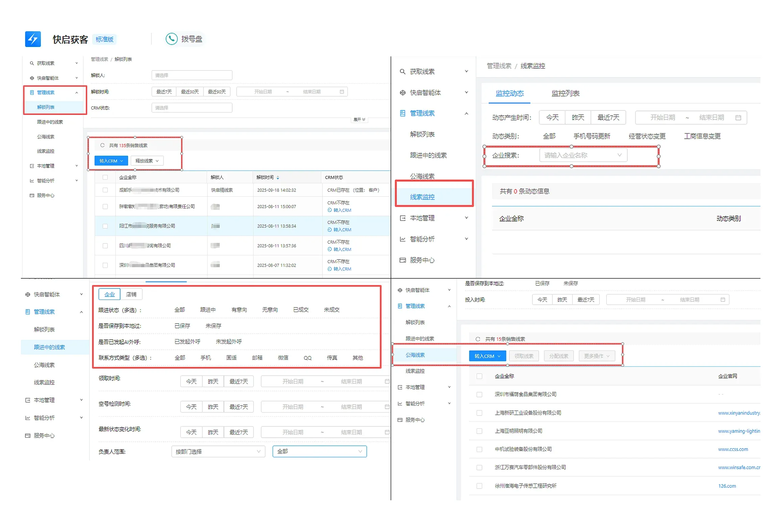Open the 更多操作 dropdown in 公海线索 panel
The width and height of the screenshot is (781, 532).
[x=597, y=356]
